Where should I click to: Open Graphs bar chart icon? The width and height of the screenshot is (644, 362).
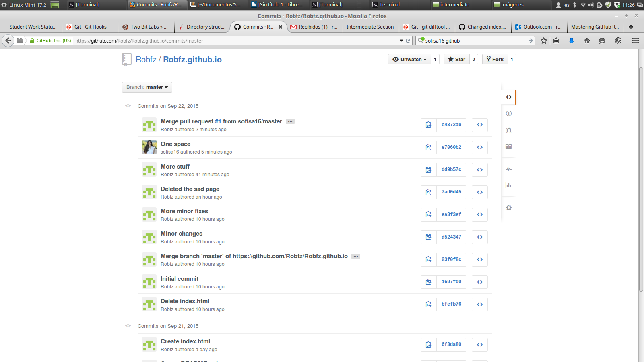pyautogui.click(x=509, y=185)
